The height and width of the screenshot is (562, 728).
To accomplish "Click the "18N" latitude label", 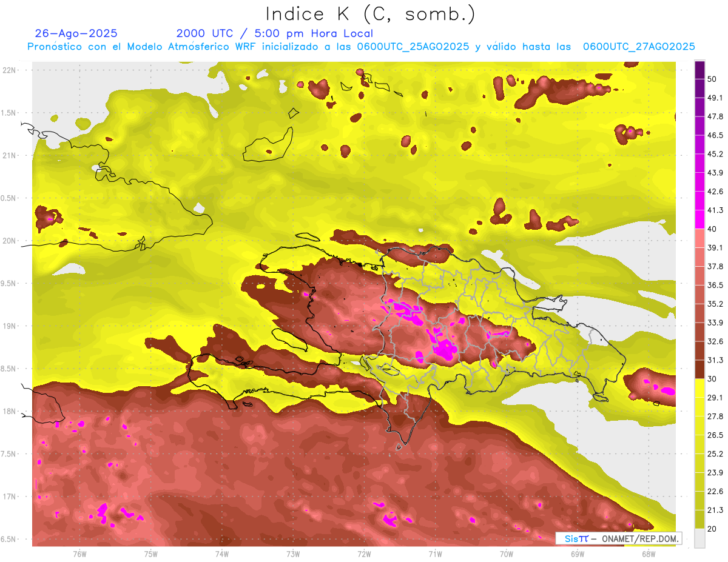I will (10, 411).
